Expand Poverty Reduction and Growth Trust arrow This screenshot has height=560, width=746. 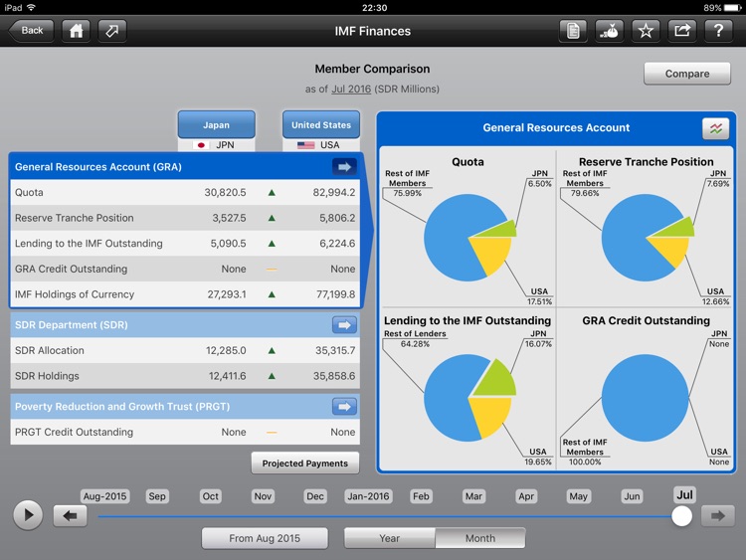coord(344,406)
